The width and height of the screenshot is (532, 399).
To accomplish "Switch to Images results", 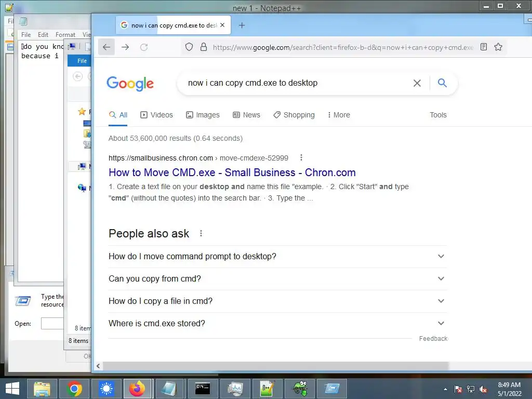I will [203, 115].
